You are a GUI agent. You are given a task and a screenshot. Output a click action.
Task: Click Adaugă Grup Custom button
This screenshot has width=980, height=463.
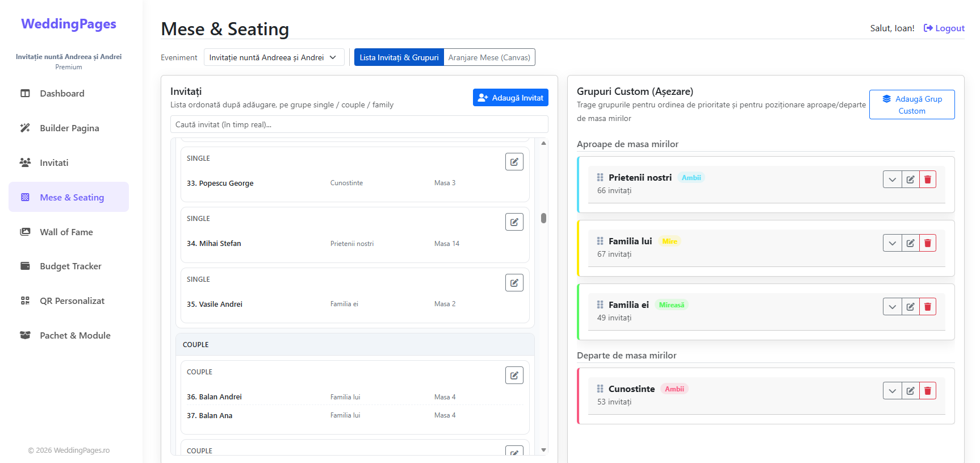[911, 105]
